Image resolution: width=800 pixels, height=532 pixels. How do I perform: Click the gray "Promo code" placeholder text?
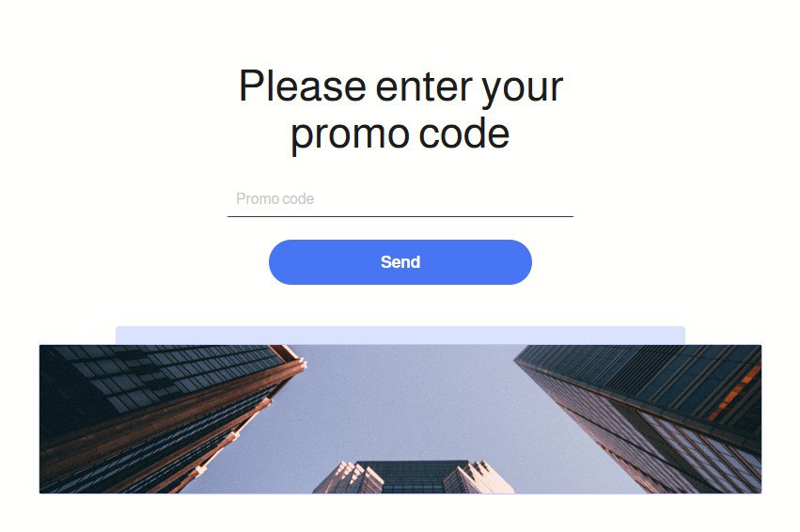pos(275,199)
